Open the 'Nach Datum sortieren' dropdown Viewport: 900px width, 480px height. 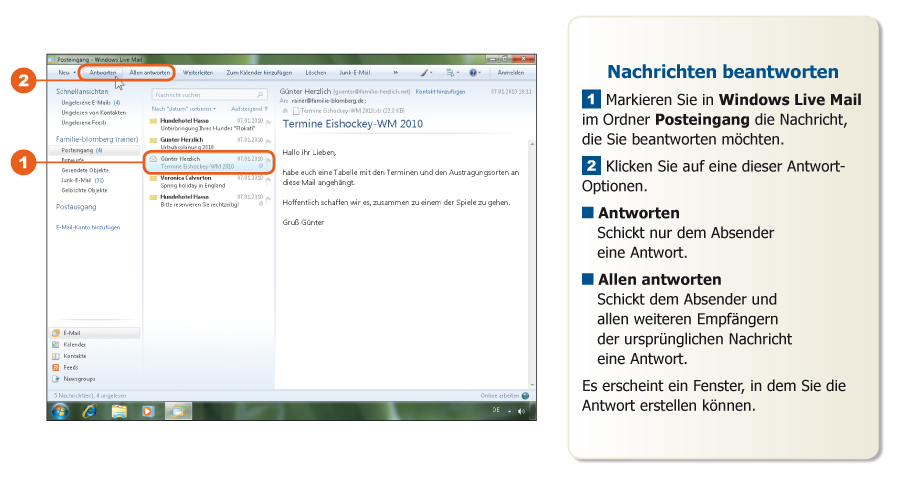pyautogui.click(x=184, y=108)
